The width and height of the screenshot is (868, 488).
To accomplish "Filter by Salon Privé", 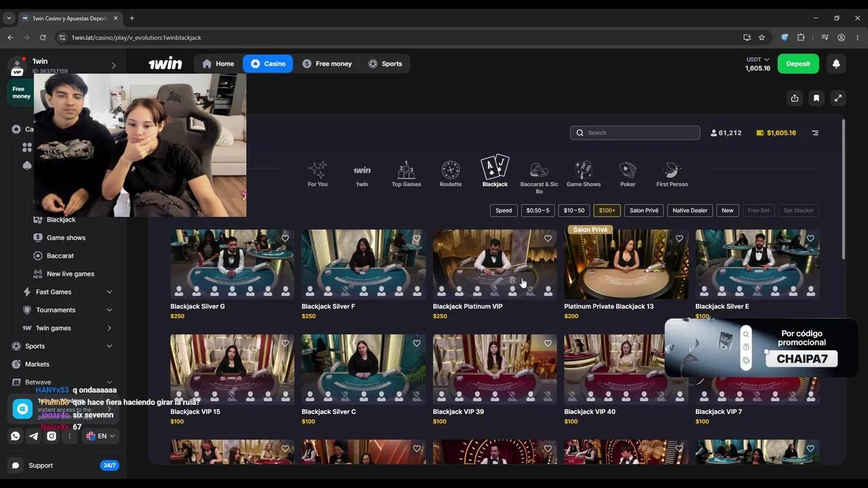I will point(644,210).
